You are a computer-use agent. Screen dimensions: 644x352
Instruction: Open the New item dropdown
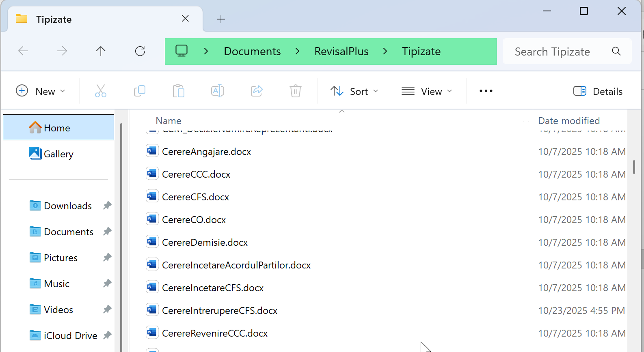[41, 91]
